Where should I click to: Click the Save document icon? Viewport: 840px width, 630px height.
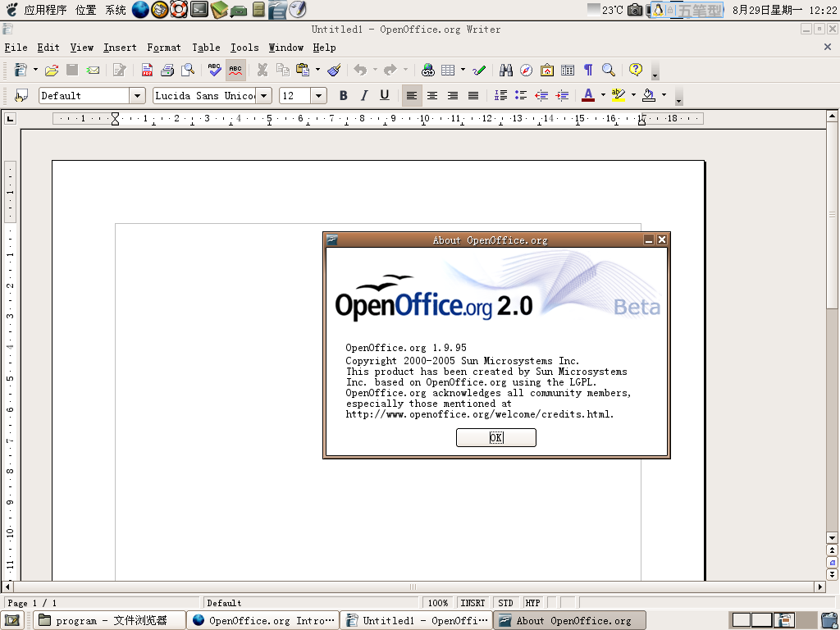[x=72, y=70]
